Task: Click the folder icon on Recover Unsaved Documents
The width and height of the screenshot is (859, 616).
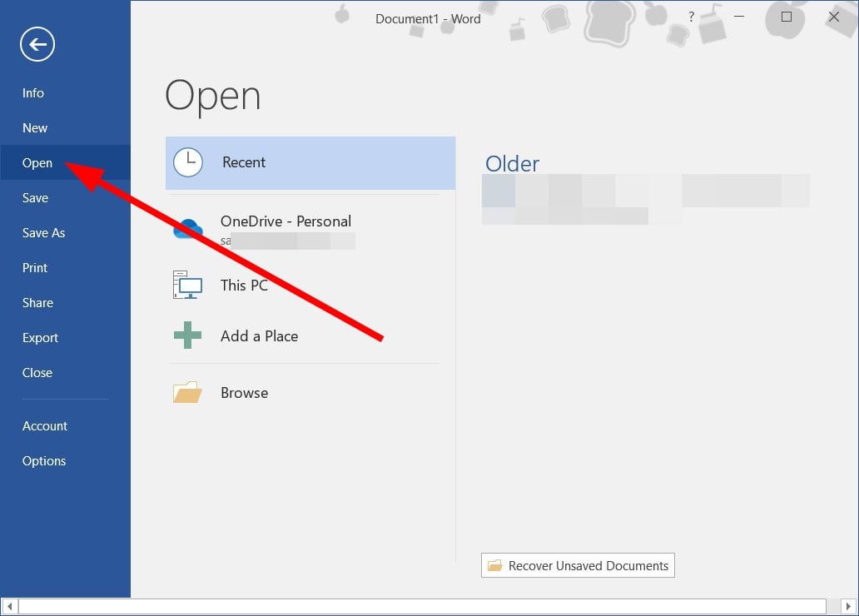Action: pyautogui.click(x=494, y=565)
